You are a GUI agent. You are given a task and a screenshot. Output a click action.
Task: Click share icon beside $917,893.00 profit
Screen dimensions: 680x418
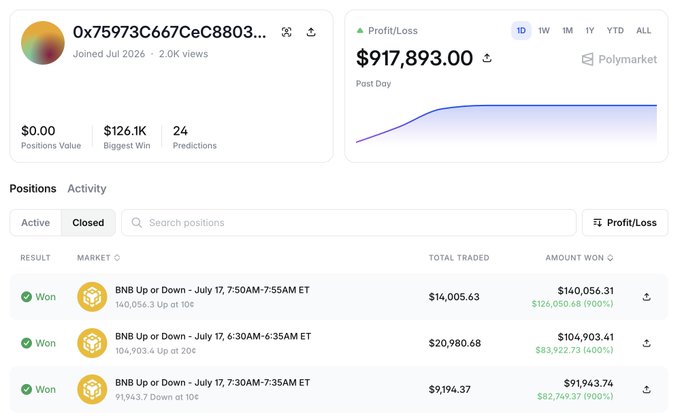(x=487, y=58)
